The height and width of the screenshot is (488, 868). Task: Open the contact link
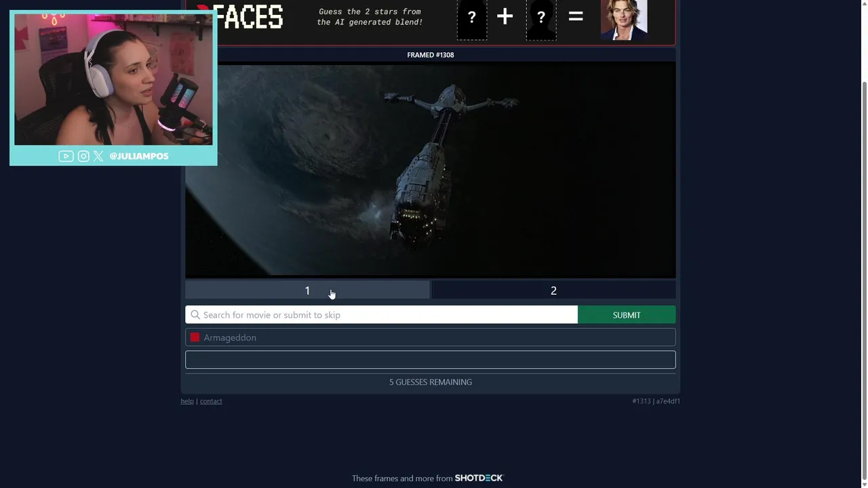211,401
